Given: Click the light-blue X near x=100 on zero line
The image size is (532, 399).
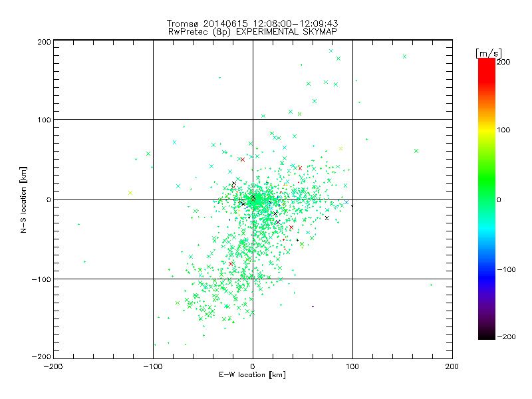Looking at the screenshot, I should point(346,202).
